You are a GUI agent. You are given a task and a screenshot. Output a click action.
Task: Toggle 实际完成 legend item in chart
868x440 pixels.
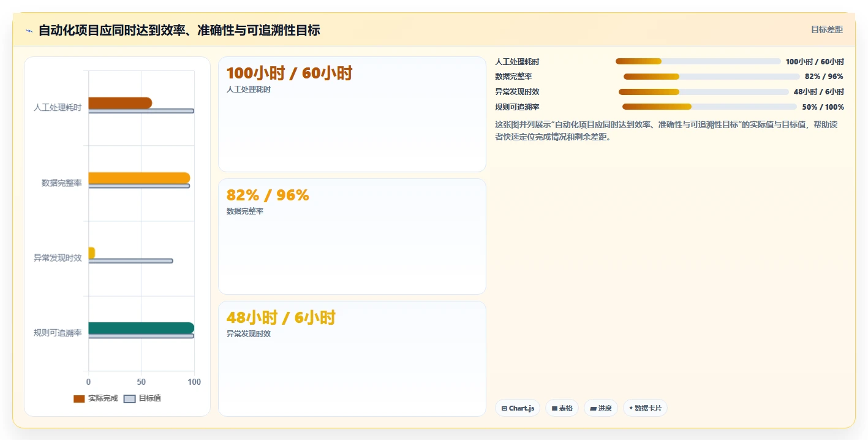[96, 398]
